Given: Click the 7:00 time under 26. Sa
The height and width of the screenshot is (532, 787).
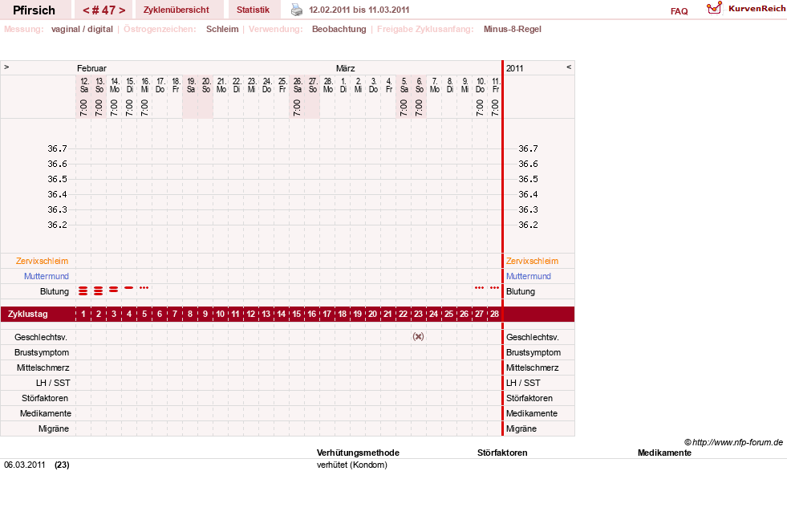Looking at the screenshot, I should (297, 108).
